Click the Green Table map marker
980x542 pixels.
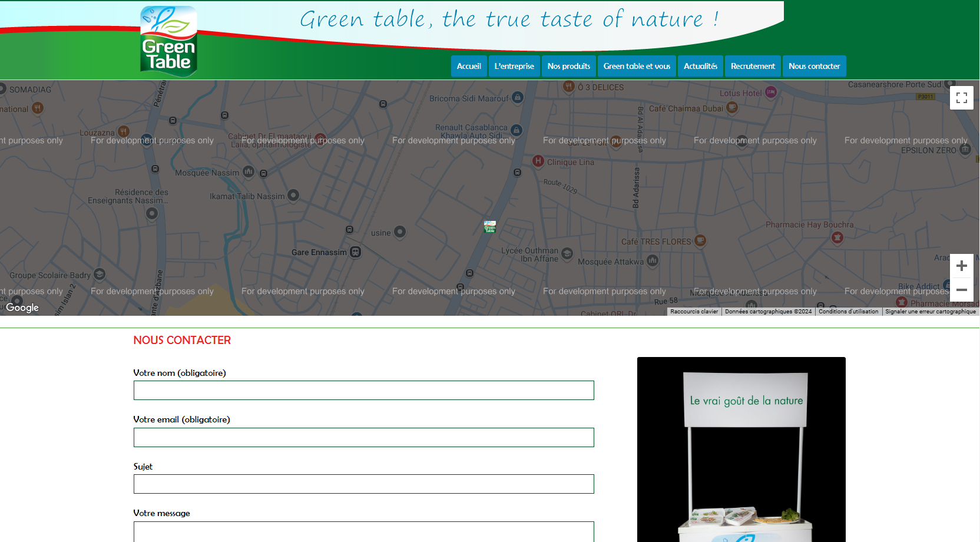[489, 227]
